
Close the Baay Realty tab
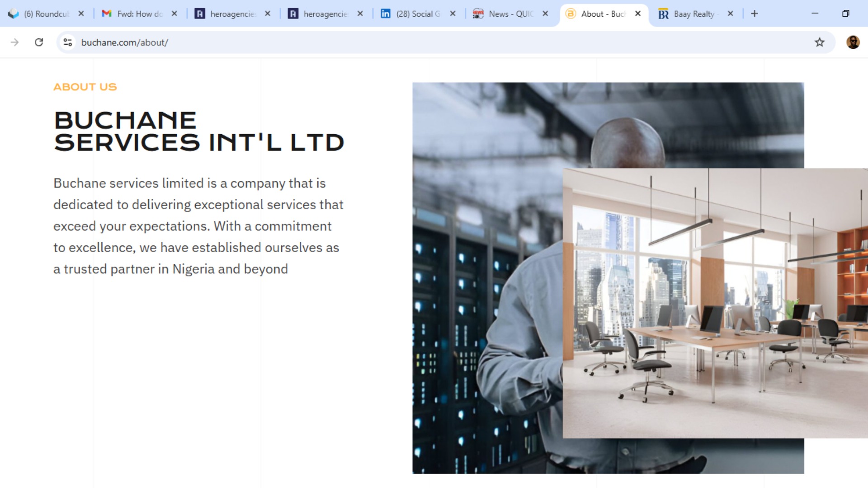(730, 14)
